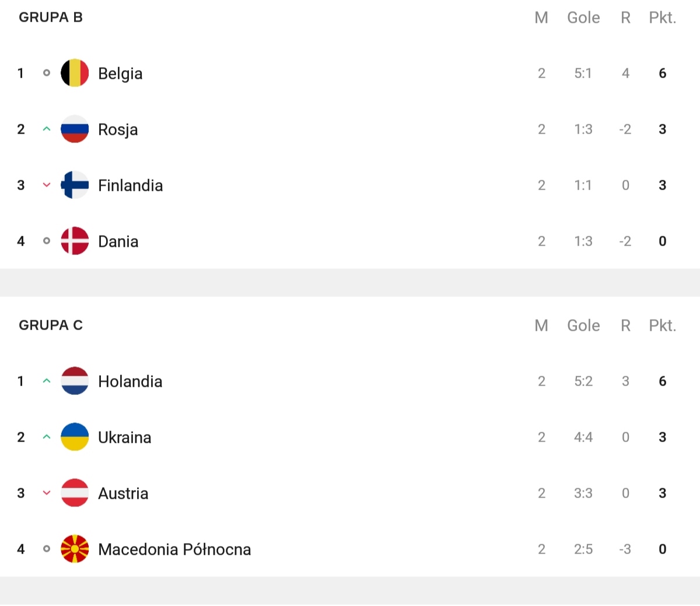Click the Austria flag icon

pos(75,493)
